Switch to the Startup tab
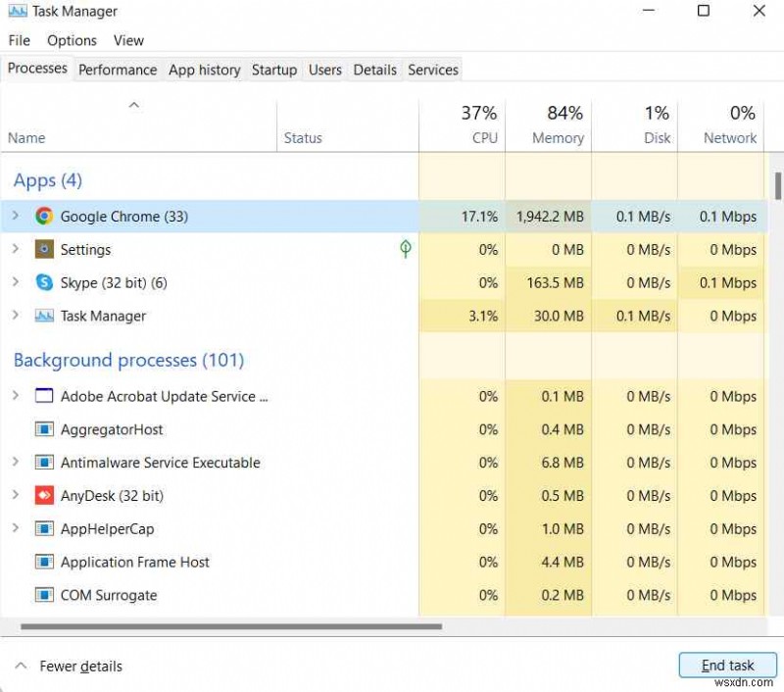 pyautogui.click(x=274, y=70)
